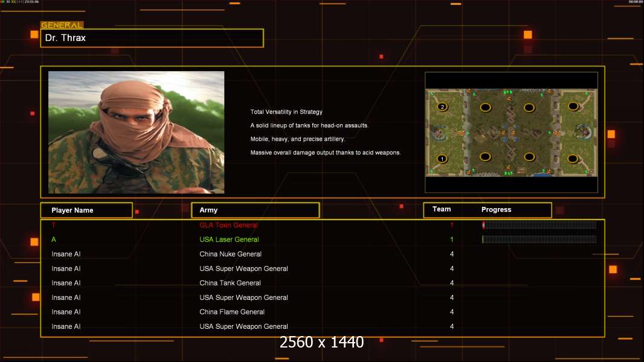Screen dimensions: 644x362
Task: Open the map preview thumbnail
Action: [x=511, y=132]
